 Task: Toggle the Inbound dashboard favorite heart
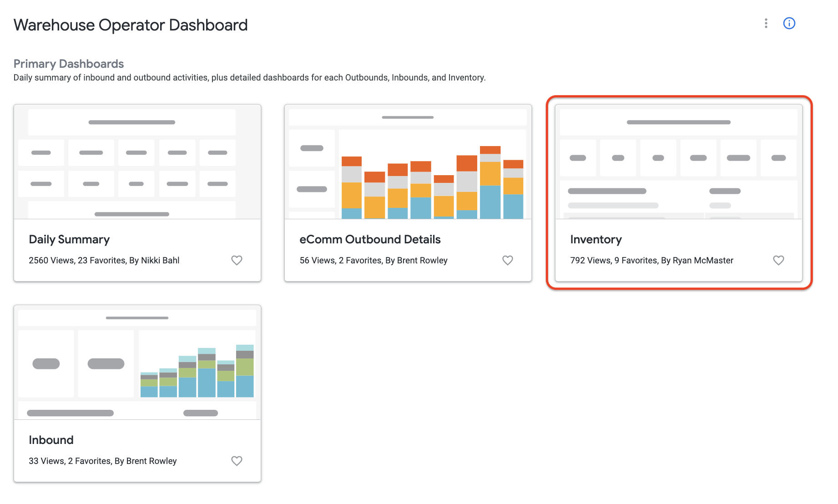[x=237, y=461]
